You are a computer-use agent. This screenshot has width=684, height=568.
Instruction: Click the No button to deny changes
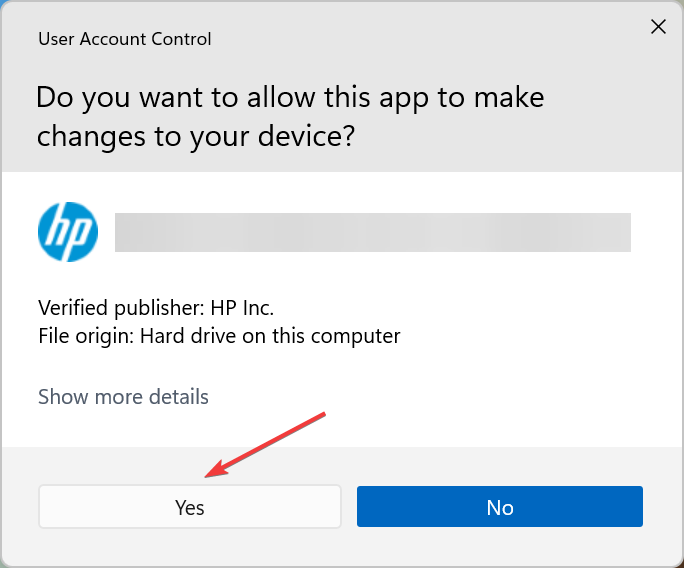[499, 507]
